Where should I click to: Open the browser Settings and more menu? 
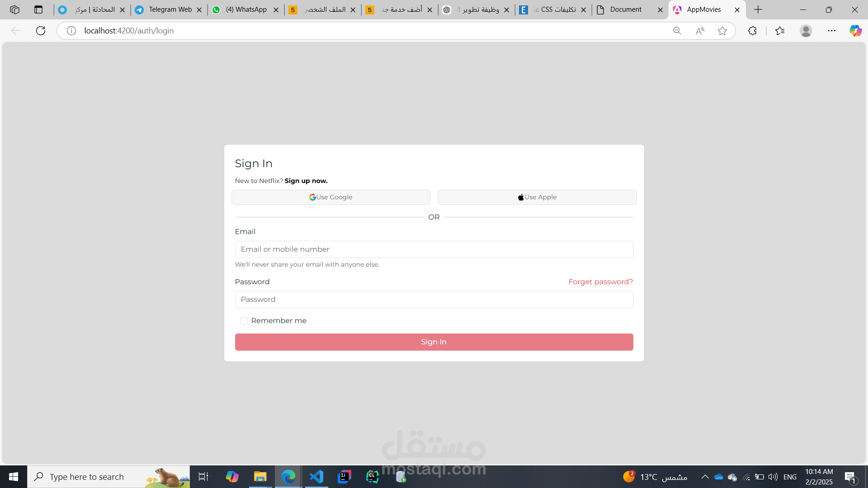tap(831, 31)
